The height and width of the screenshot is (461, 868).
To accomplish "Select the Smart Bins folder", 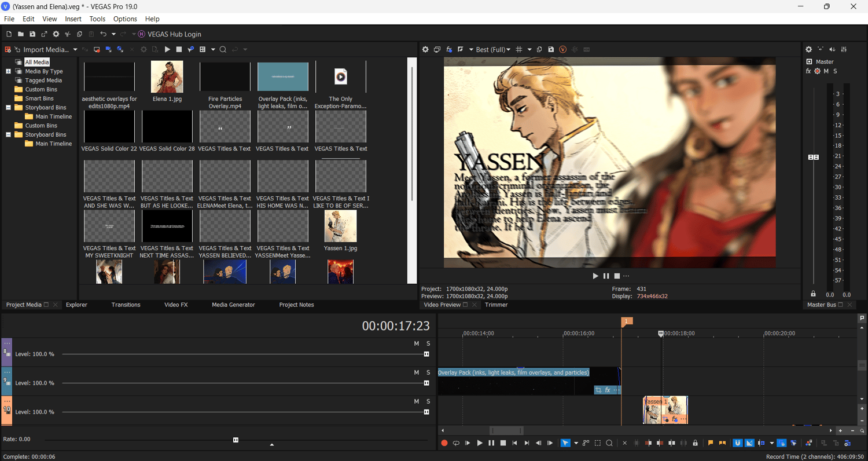I will [x=39, y=98].
